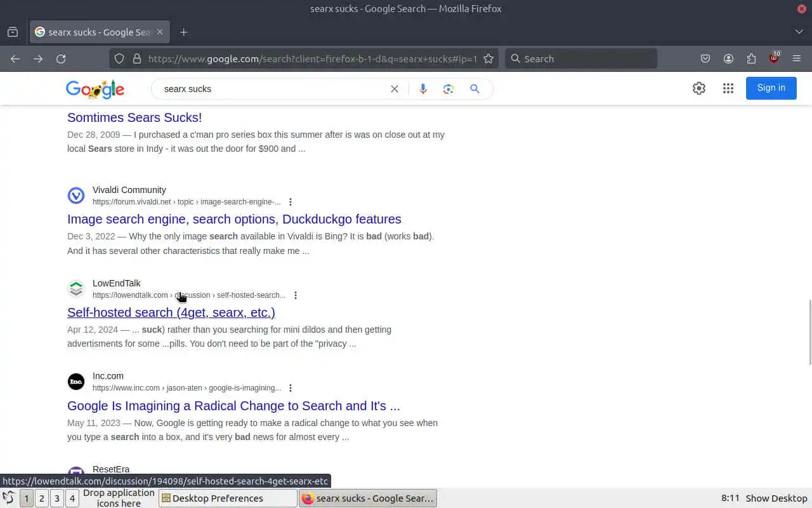Click the Inc.com URL breadcrumb
Viewport: 812px width, 508px height.
coord(187,388)
